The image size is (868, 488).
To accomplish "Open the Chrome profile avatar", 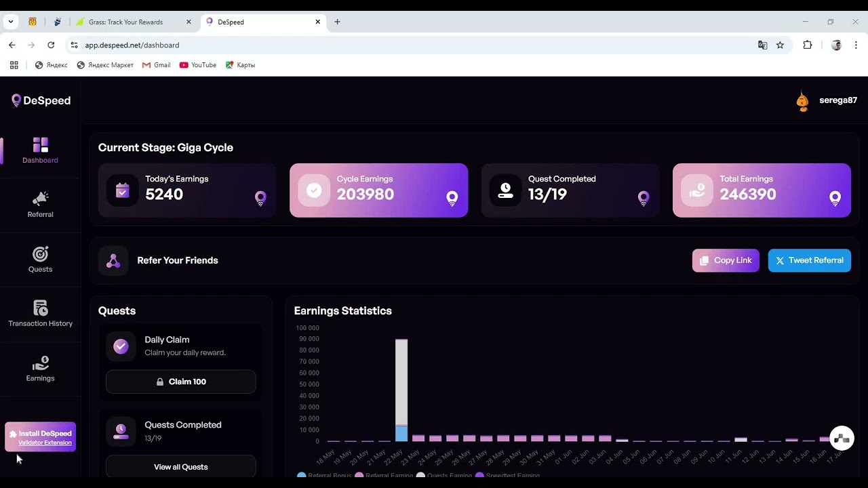I will [x=836, y=45].
